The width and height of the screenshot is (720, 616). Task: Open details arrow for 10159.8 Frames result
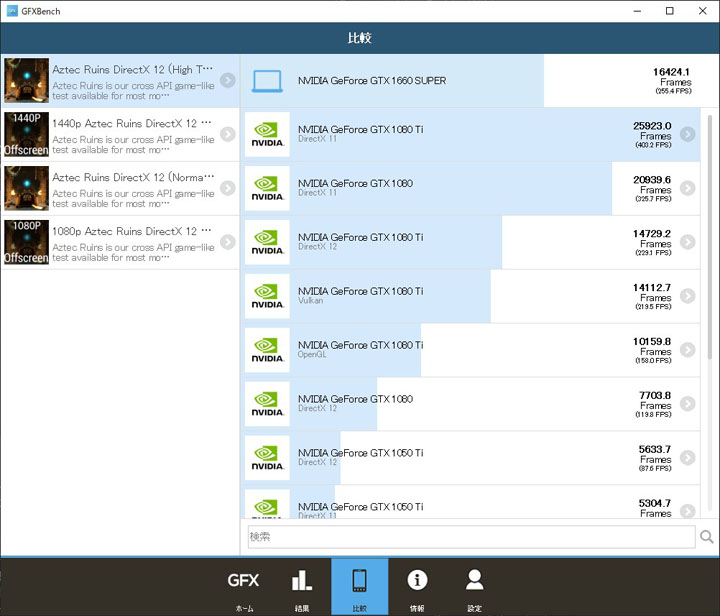pos(687,349)
